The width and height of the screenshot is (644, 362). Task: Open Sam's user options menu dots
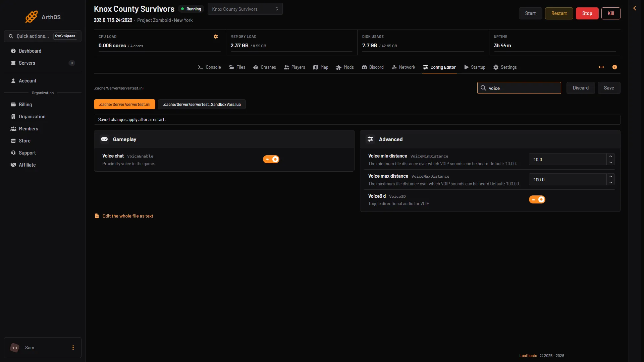73,348
